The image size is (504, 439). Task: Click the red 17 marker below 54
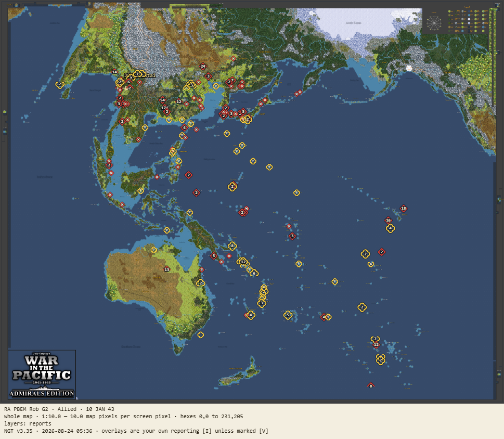pyautogui.click(x=164, y=108)
